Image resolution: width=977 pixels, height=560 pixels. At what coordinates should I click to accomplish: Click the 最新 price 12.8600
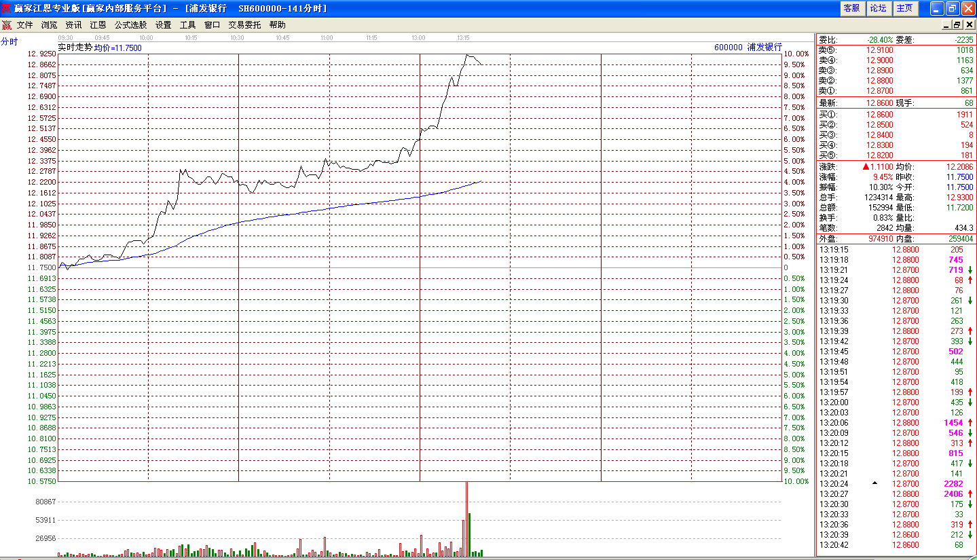click(x=879, y=103)
